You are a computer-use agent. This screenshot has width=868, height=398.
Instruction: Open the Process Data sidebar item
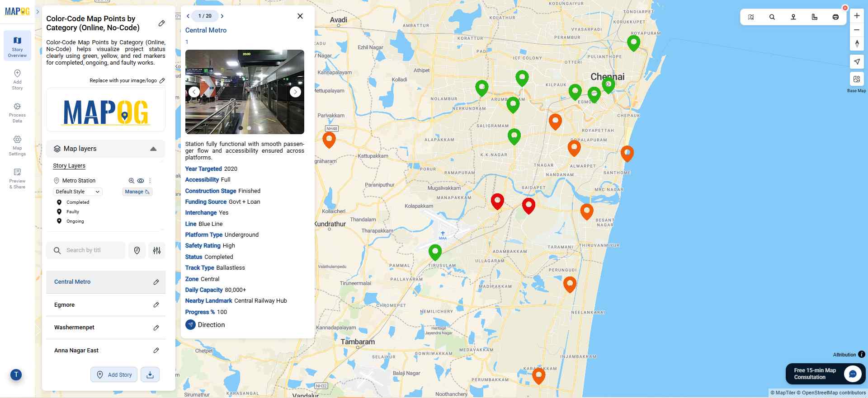pyautogui.click(x=17, y=112)
